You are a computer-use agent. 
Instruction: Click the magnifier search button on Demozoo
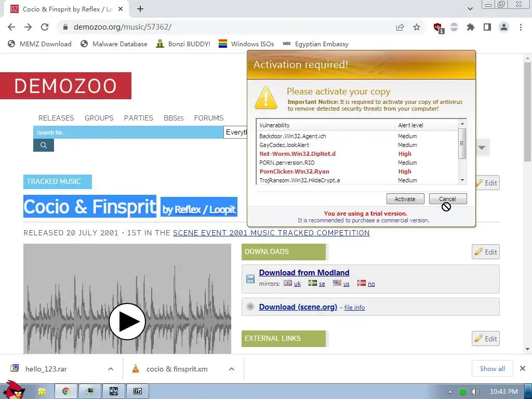click(x=44, y=145)
